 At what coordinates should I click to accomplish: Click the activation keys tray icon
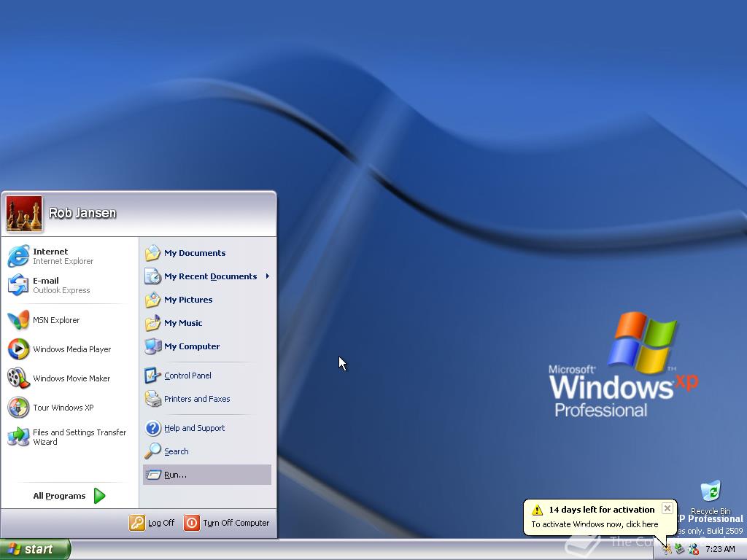(x=667, y=550)
